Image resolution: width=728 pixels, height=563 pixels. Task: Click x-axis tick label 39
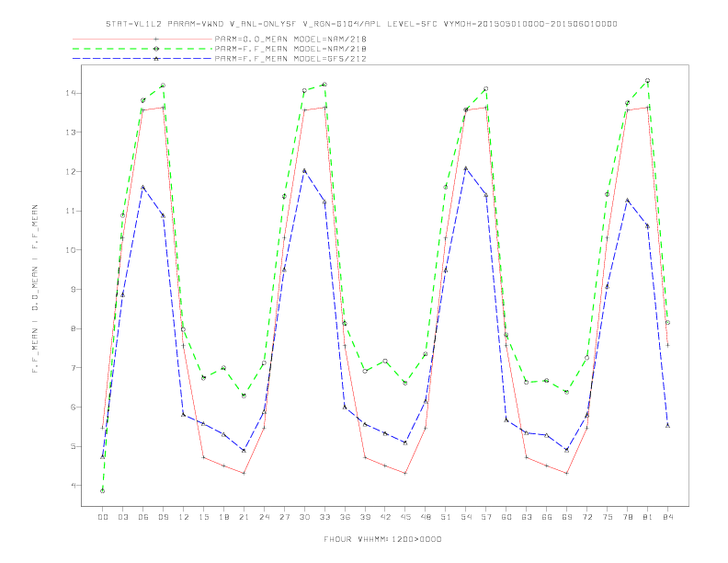pyautogui.click(x=365, y=517)
